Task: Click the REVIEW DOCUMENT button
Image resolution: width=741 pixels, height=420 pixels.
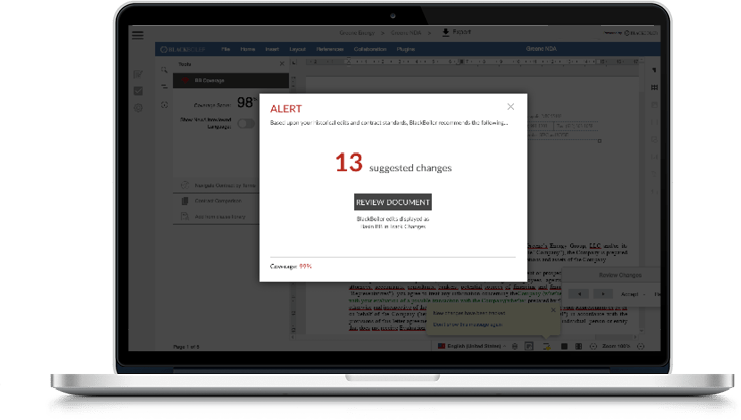Action: [x=393, y=202]
